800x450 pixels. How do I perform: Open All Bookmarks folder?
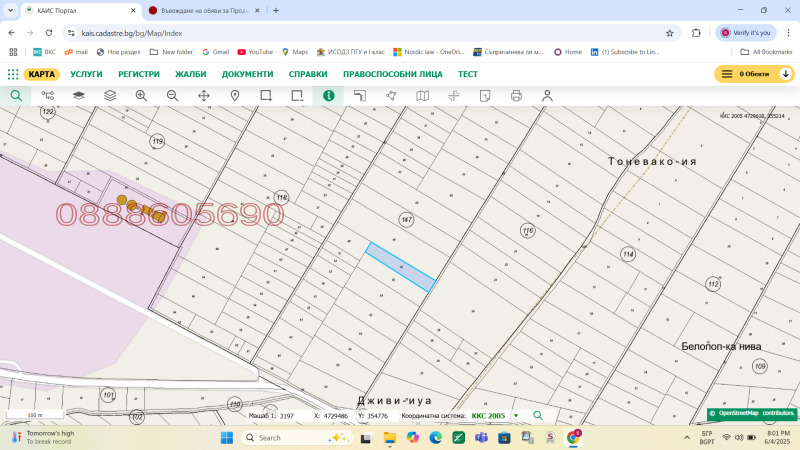point(766,52)
